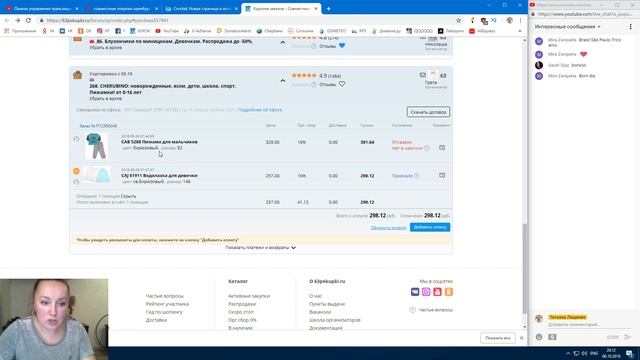Image resolution: width=640 pixels, height=360 pixels.
Task: Close the Корзина заказов tab
Action: (316, 8)
